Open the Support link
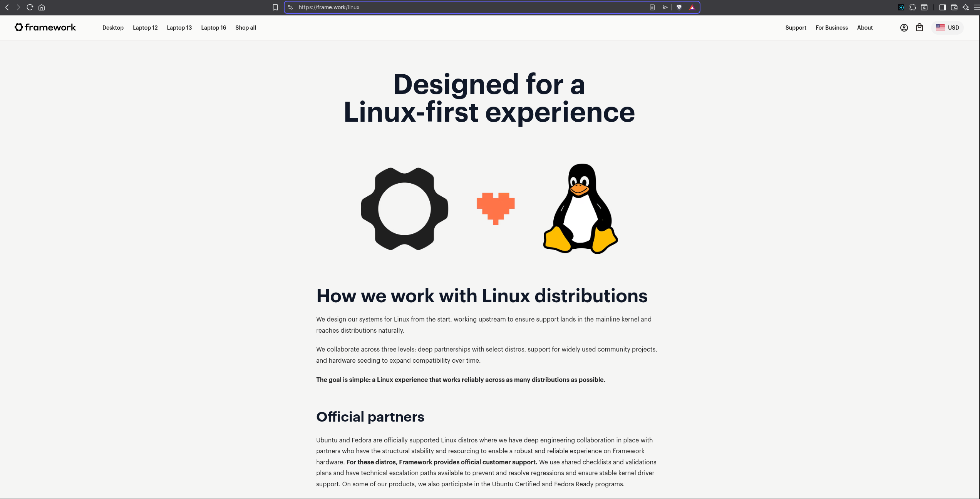 pyautogui.click(x=796, y=28)
